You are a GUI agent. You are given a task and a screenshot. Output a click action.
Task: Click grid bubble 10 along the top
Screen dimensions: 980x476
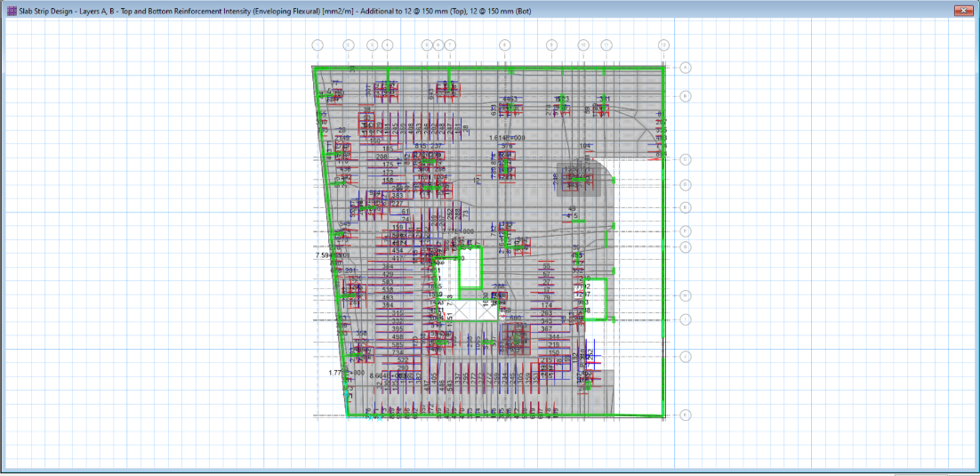point(583,44)
